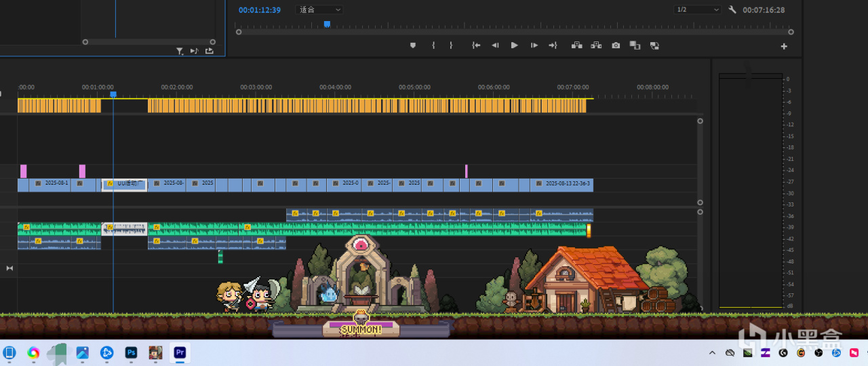Click the Mark In bracket button
The width and height of the screenshot is (868, 366).
pos(433,45)
